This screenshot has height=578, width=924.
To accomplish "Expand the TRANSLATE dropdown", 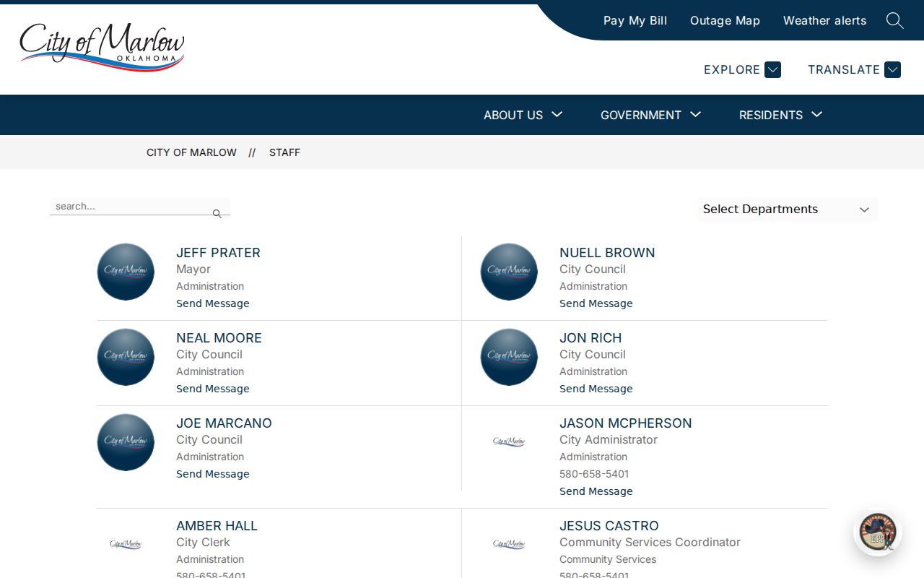I will (x=854, y=69).
